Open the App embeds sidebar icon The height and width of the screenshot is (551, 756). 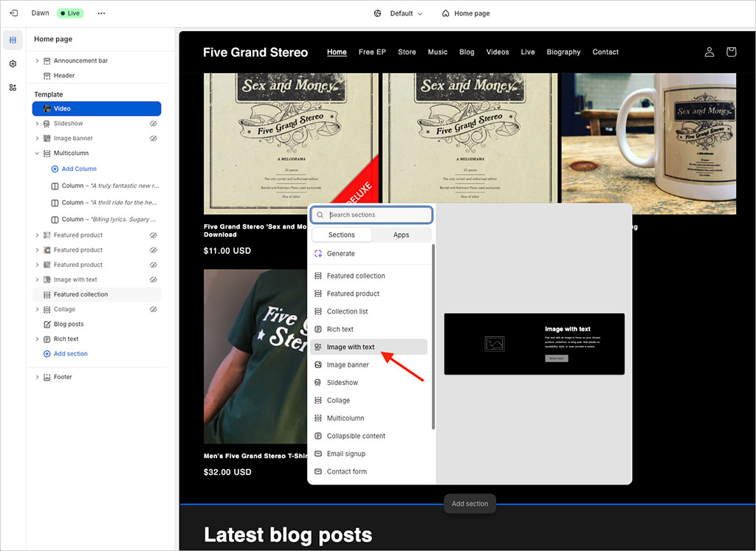[x=13, y=87]
